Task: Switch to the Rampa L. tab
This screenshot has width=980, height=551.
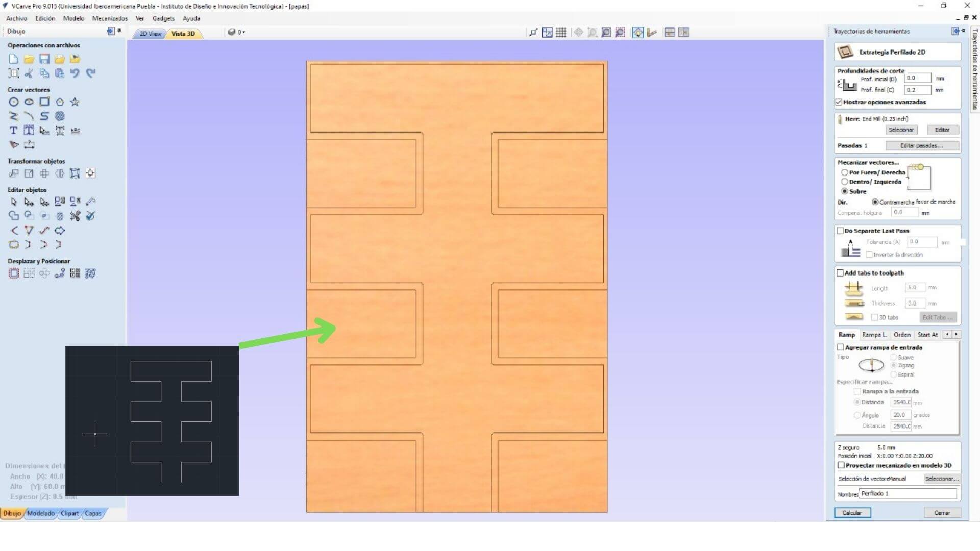Action: click(x=874, y=335)
